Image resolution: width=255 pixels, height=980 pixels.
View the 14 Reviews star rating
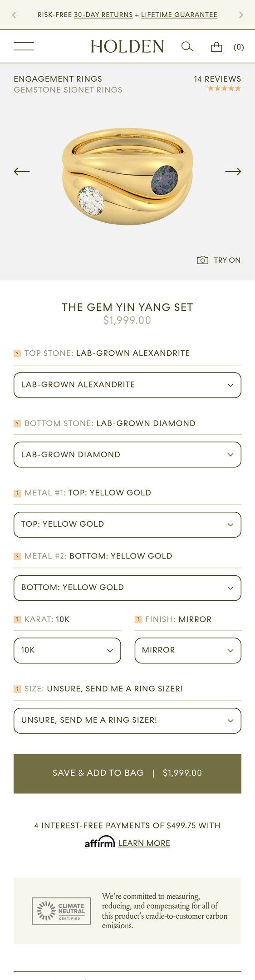[218, 83]
